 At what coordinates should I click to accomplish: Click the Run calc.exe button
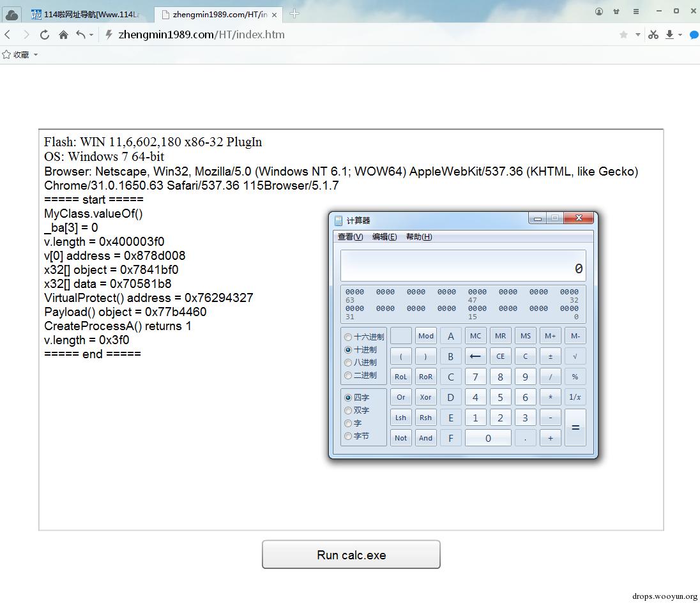(351, 554)
